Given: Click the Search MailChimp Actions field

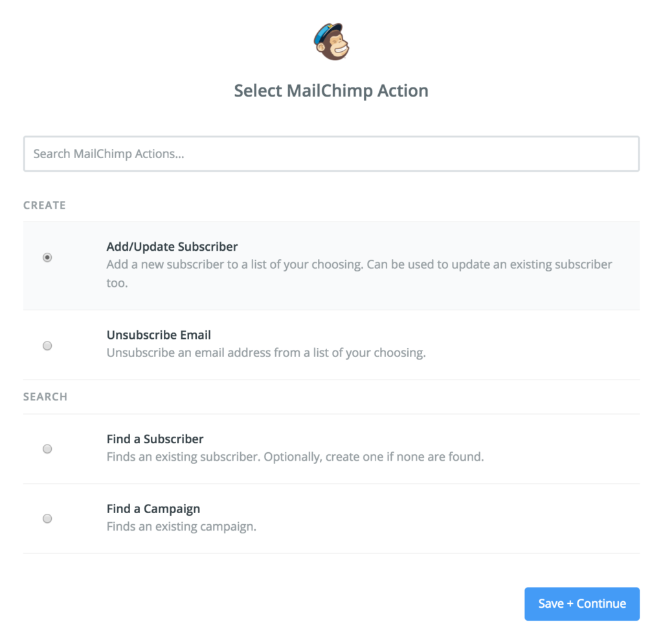Looking at the screenshot, I should [x=331, y=154].
